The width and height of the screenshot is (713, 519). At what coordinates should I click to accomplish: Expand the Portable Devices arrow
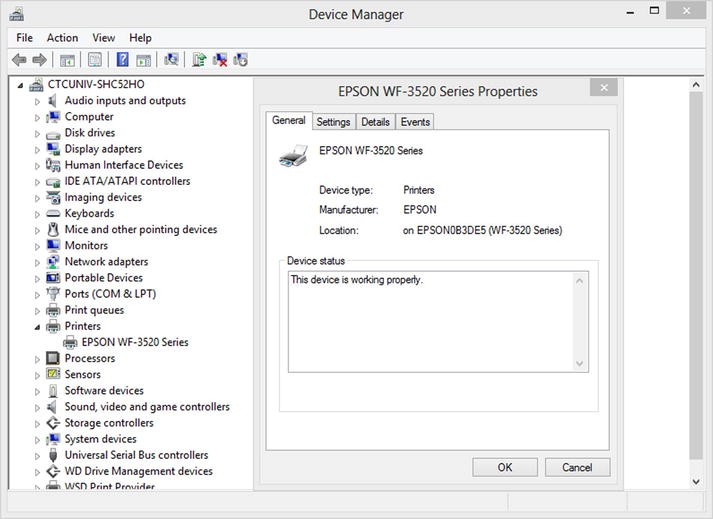tap(37, 278)
